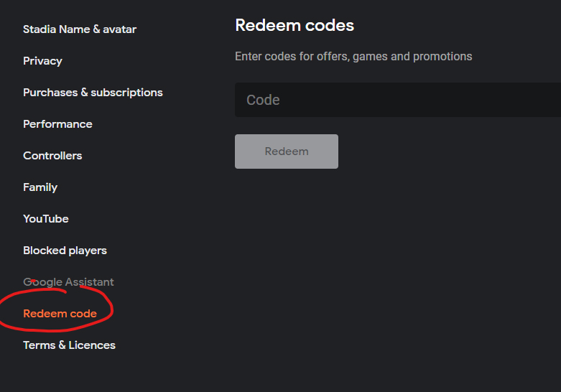The image size is (561, 392).
Task: Select the highlighted Redeem code entry
Action: (x=60, y=314)
